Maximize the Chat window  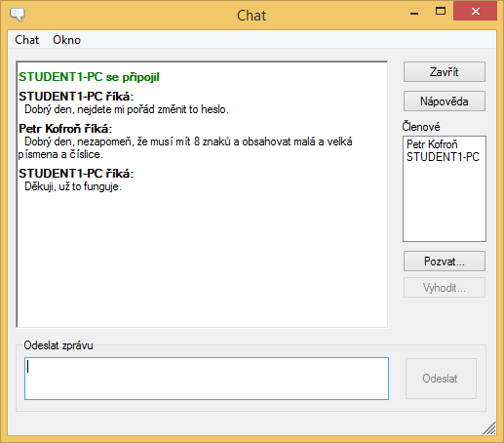click(441, 12)
